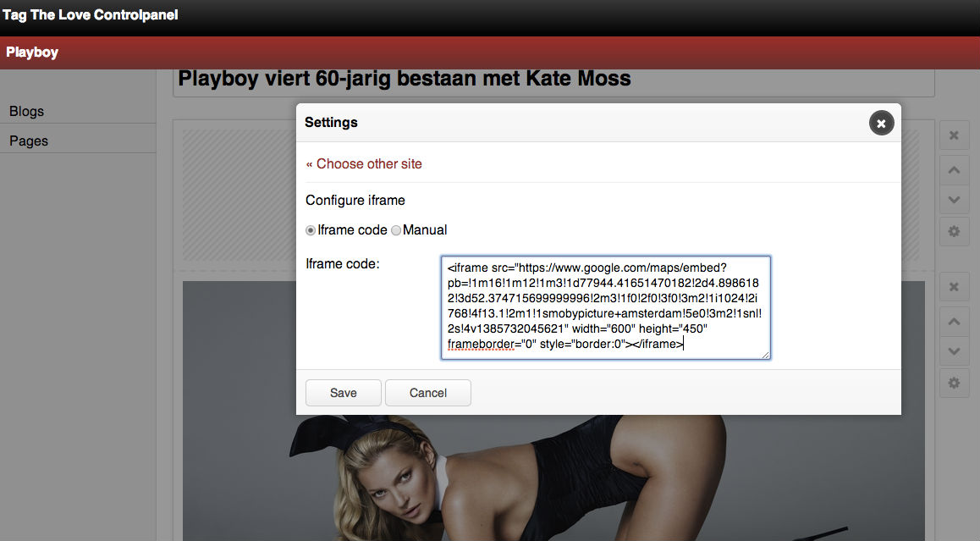Move the photo block up with the arrow

coord(954,322)
